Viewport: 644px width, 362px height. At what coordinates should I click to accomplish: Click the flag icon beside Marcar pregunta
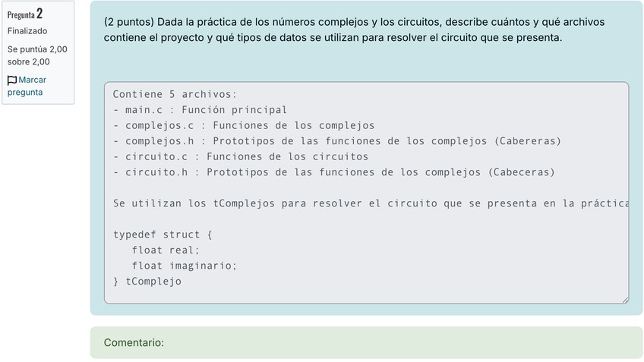(x=12, y=80)
